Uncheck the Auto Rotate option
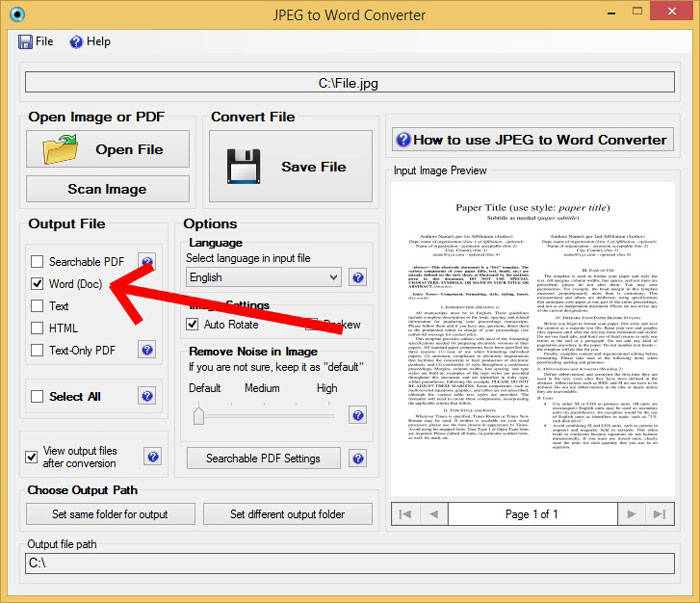This screenshot has height=603, width=700. tap(194, 325)
